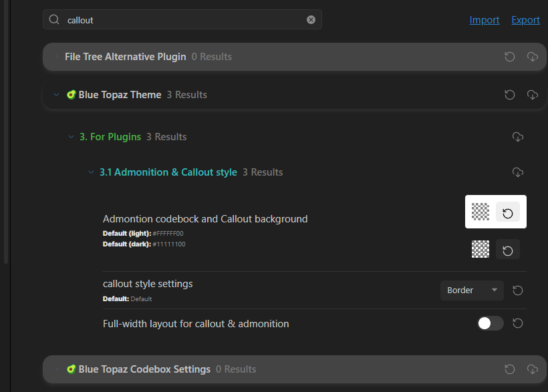
Task: Collapse the Blue Topaz Theme section
Action: click(x=57, y=95)
